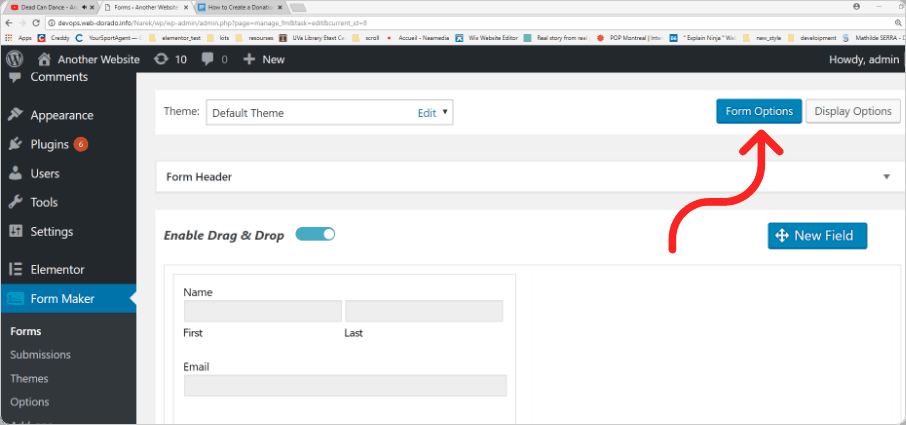Close the Dead Can Dance tab
Viewport: 906px width, 425px height.
(x=92, y=8)
